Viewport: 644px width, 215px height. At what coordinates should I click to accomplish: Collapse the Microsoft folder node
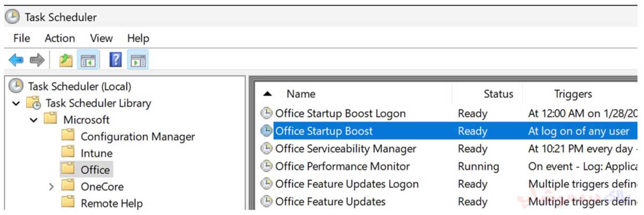click(x=34, y=120)
